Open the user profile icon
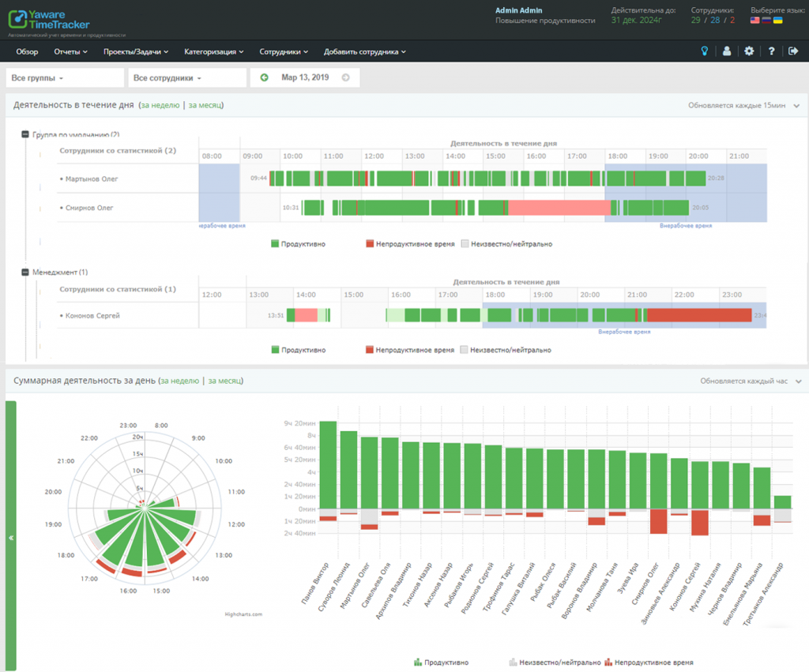This screenshot has height=672, width=809. (x=727, y=51)
